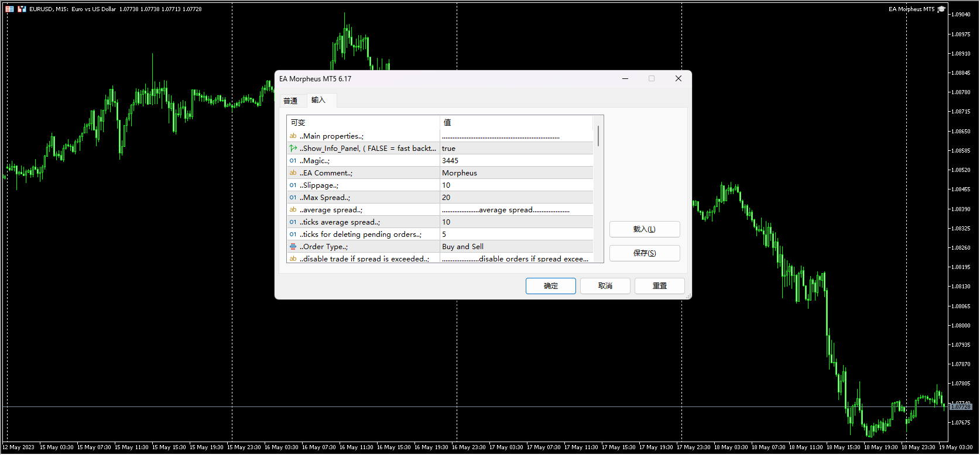Click the Order Type enum icon

pyautogui.click(x=293, y=247)
